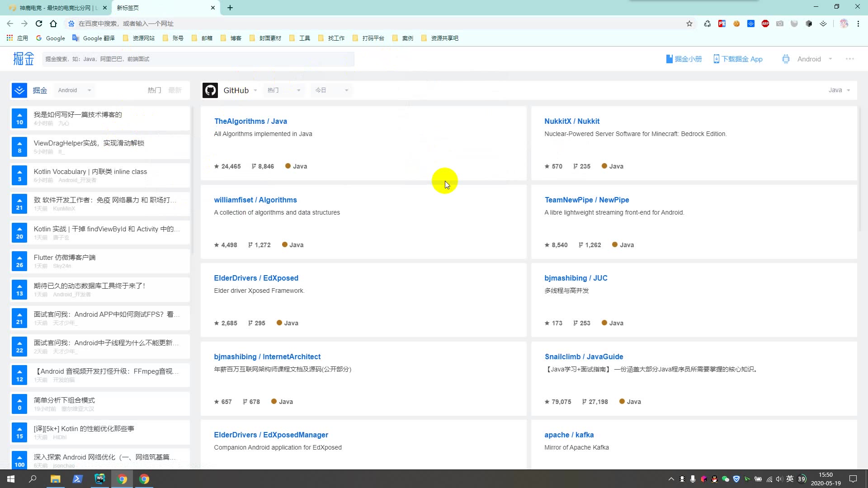Open the notification center icon
Image resolution: width=868 pixels, height=488 pixels.
[x=853, y=479]
